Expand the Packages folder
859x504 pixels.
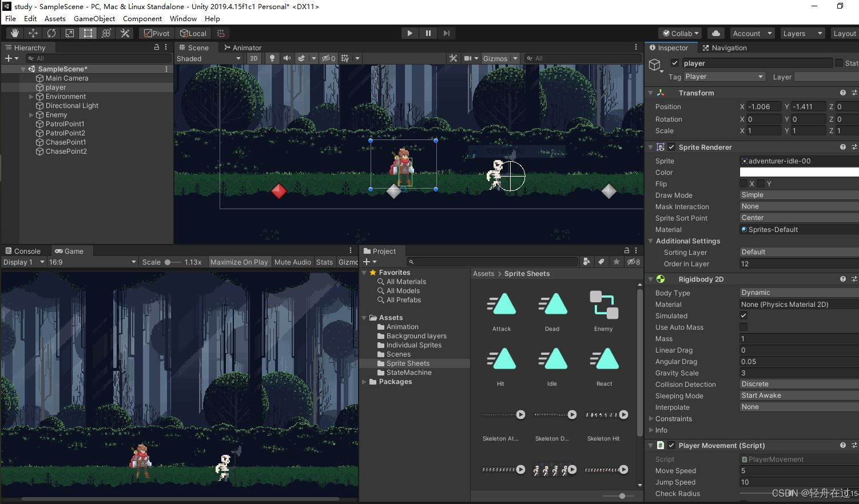pos(364,382)
